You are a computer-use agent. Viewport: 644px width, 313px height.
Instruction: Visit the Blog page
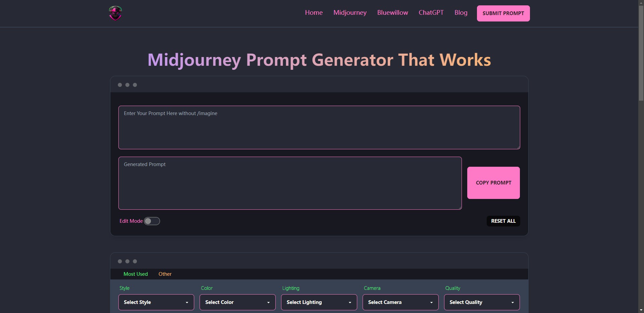(461, 13)
